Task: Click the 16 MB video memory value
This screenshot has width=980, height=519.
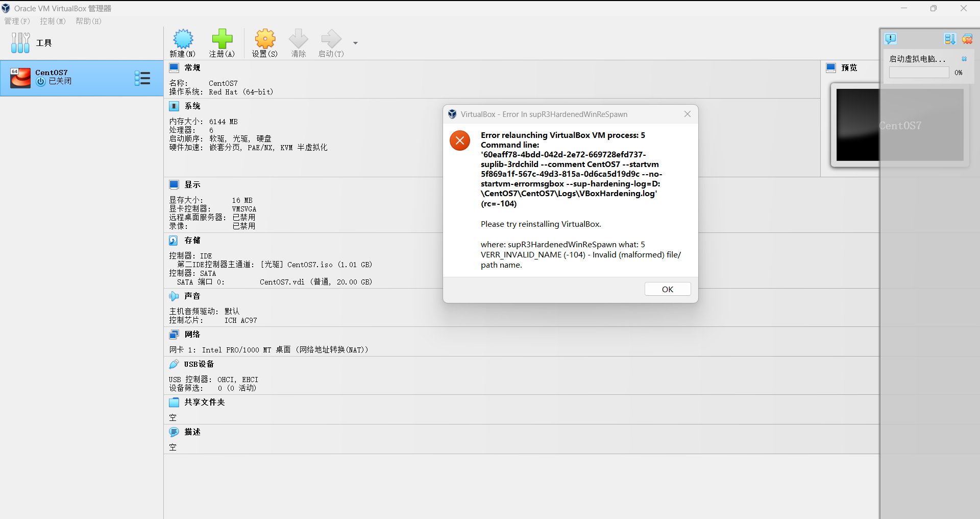Action: pos(242,200)
